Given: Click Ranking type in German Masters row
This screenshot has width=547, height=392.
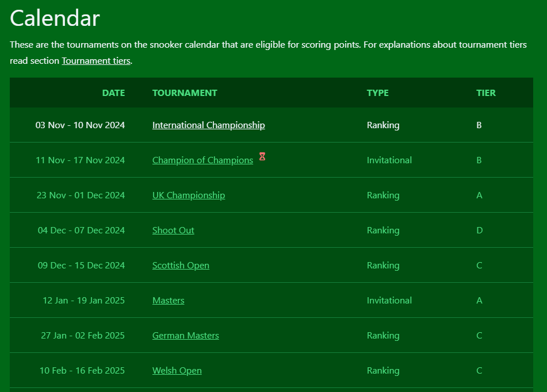Looking at the screenshot, I should pyautogui.click(x=383, y=336).
